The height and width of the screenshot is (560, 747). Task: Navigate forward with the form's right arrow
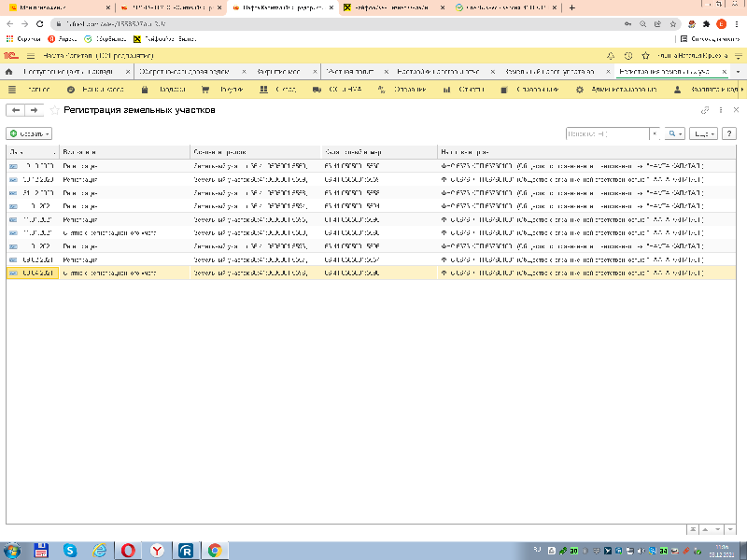[34, 110]
